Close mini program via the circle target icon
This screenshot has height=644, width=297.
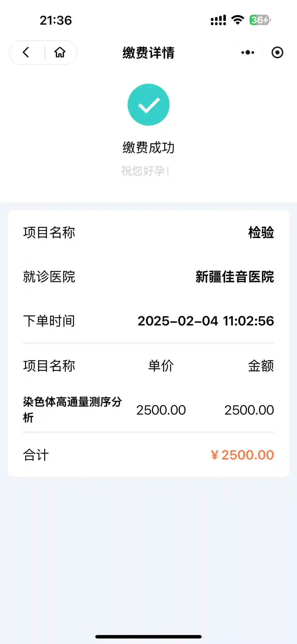pos(277,52)
